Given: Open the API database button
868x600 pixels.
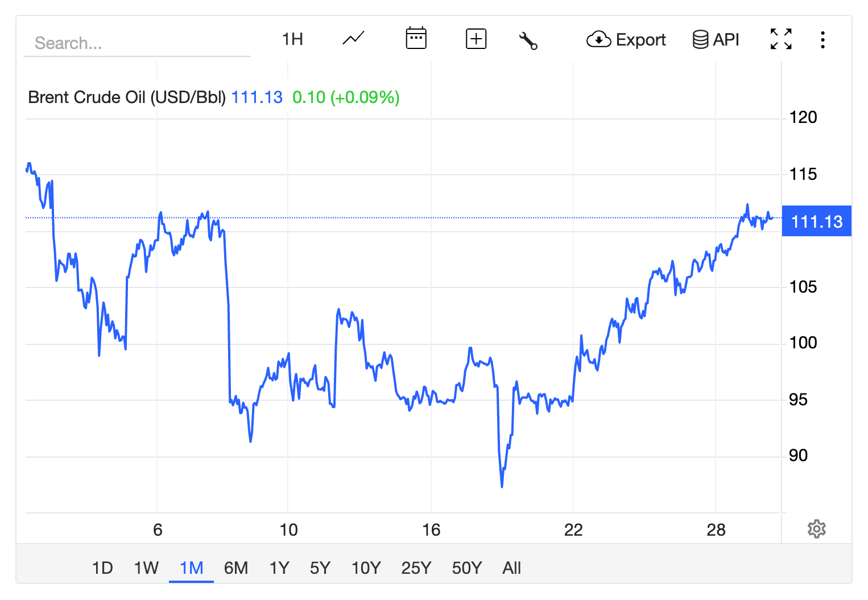Looking at the screenshot, I should pyautogui.click(x=716, y=40).
